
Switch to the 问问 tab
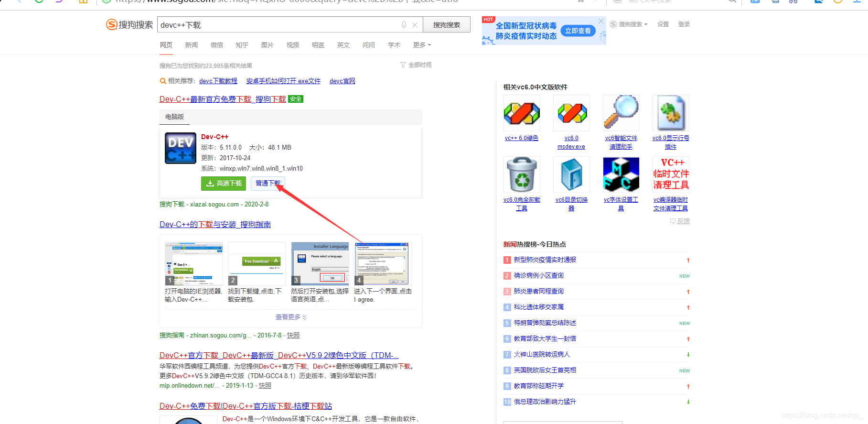(x=369, y=45)
